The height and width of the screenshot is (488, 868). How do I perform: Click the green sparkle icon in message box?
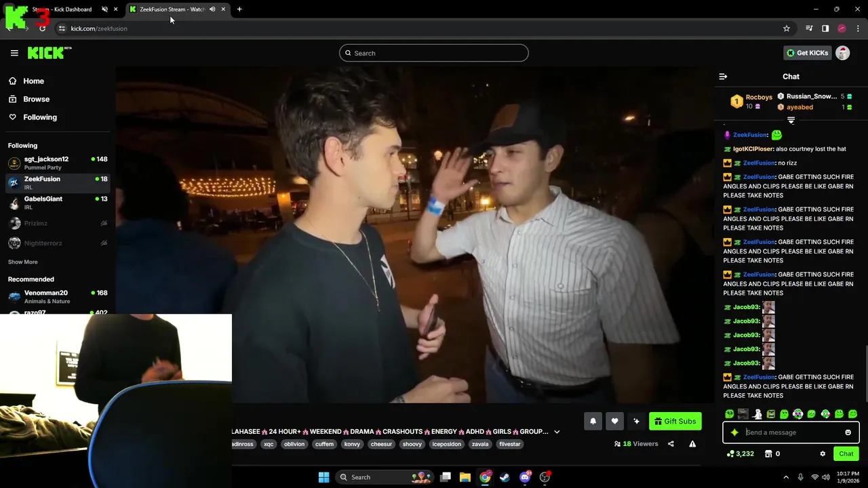pos(734,432)
